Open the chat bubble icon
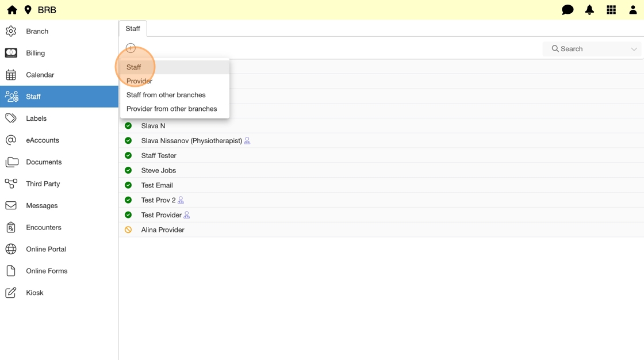This screenshot has width=644, height=360. coord(567,10)
